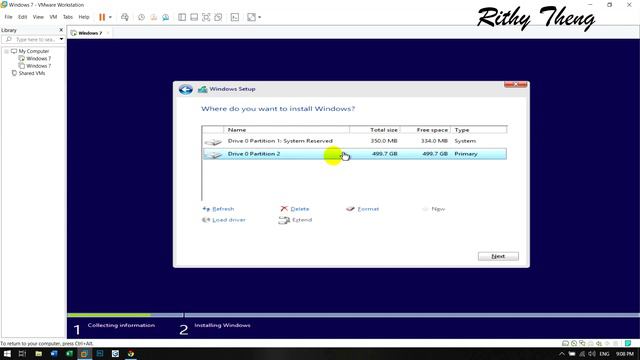Click the Revert to Snapshot icon
This screenshot has width=640, height=360.
(x=153, y=17)
